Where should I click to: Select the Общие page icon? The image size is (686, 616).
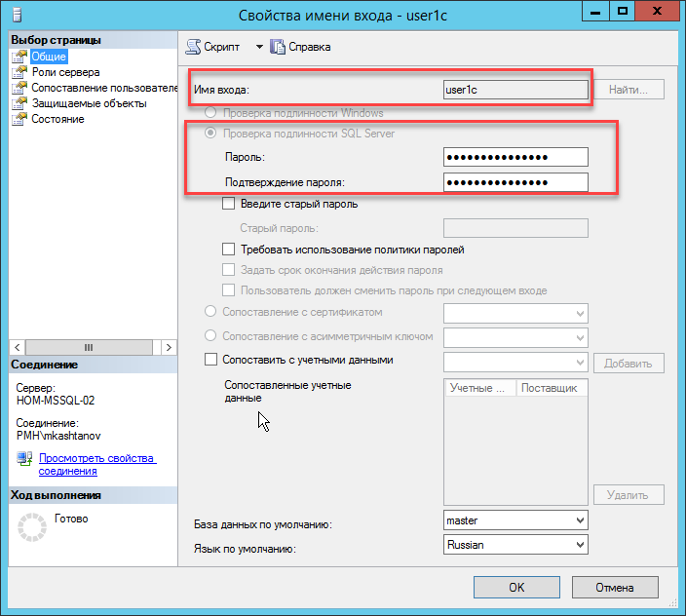pyautogui.click(x=19, y=57)
